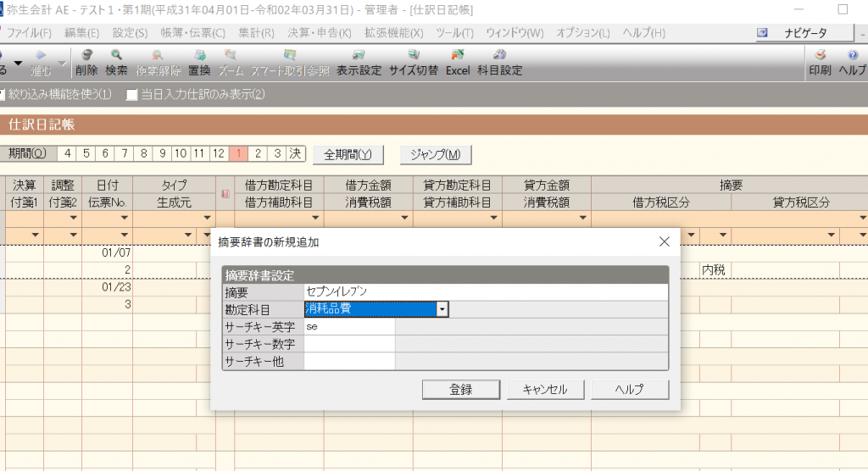Expand the 勘定科目 dropdown showing 消耗品費
Viewport: 868px width, 471px height.
click(441, 309)
